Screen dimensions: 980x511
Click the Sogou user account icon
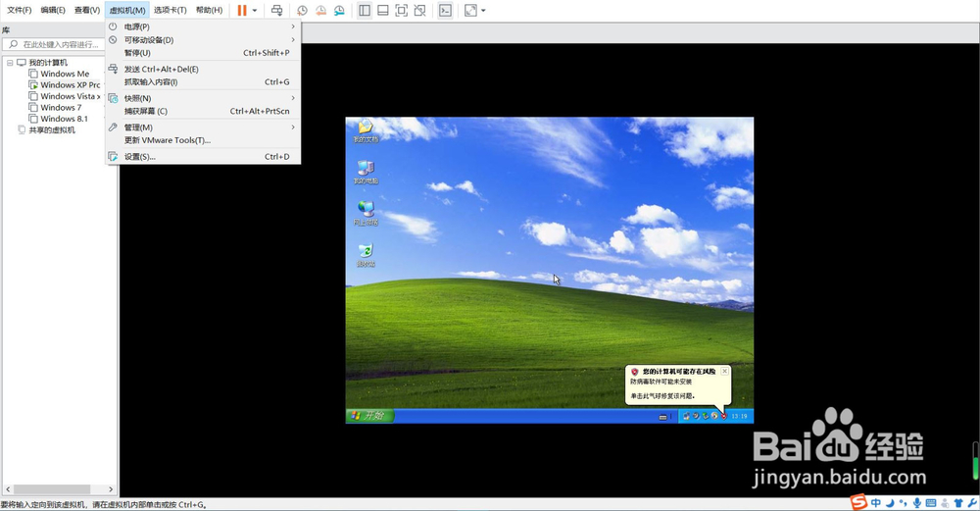click(x=945, y=503)
